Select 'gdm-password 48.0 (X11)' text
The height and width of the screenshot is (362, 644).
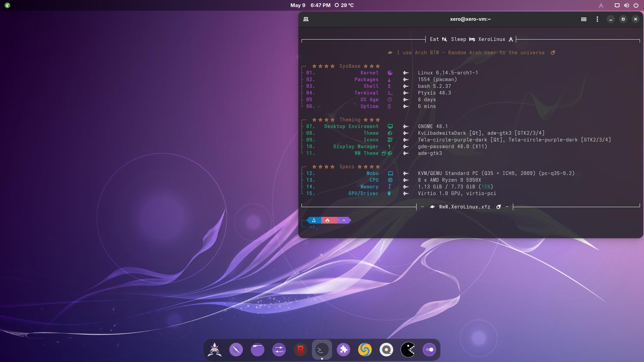452,146
